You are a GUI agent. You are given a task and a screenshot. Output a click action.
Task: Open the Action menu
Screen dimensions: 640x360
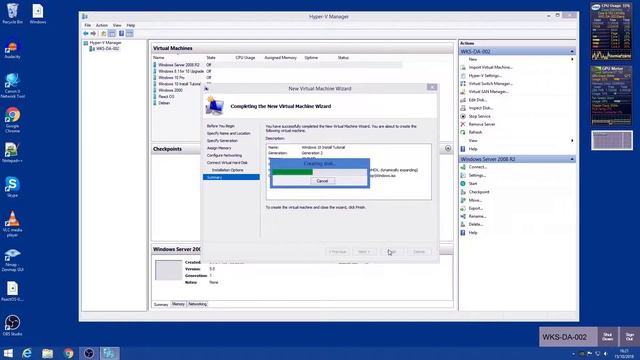tap(102, 25)
